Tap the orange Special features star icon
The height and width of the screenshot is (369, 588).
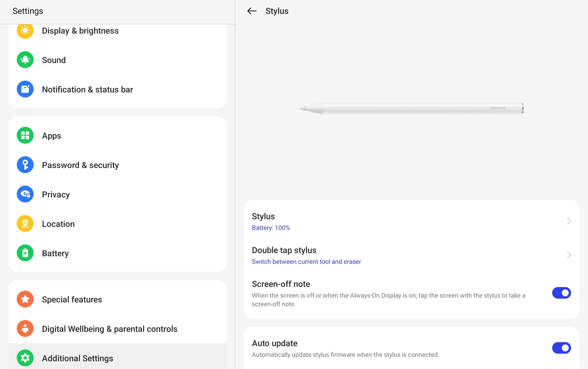click(25, 300)
